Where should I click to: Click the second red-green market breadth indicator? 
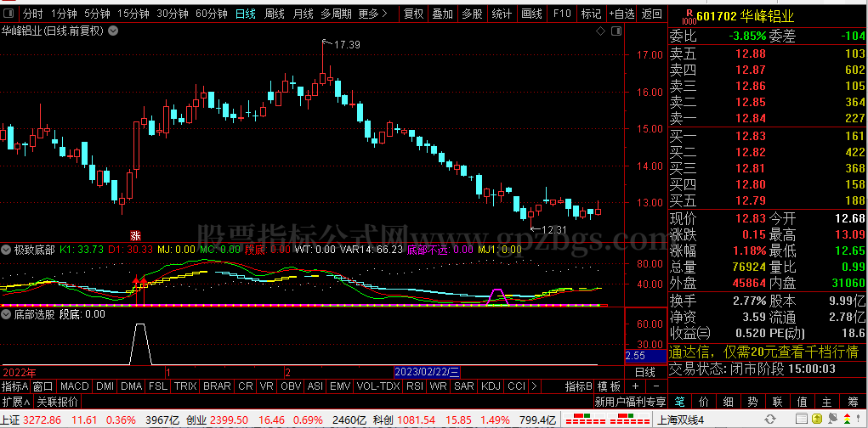pyautogui.click(x=628, y=419)
